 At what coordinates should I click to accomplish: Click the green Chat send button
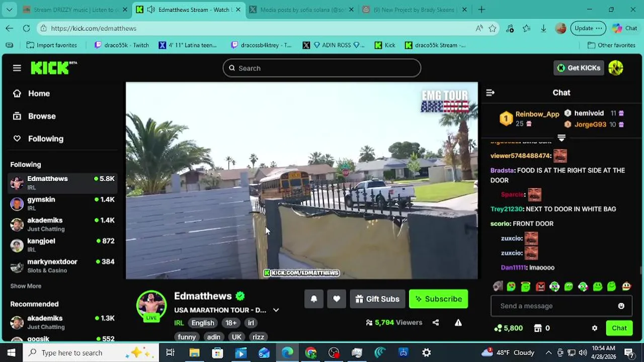pyautogui.click(x=619, y=328)
